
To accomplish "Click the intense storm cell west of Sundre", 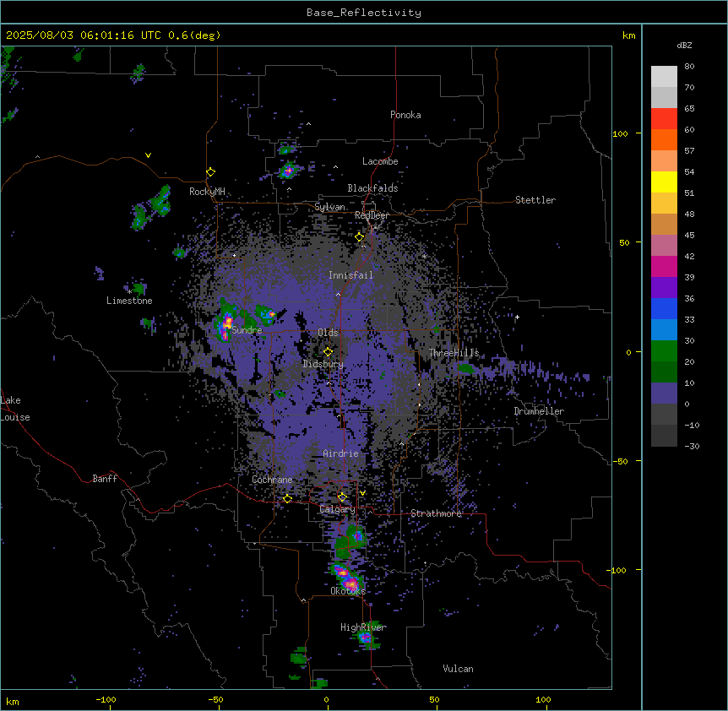I will coord(225,325).
